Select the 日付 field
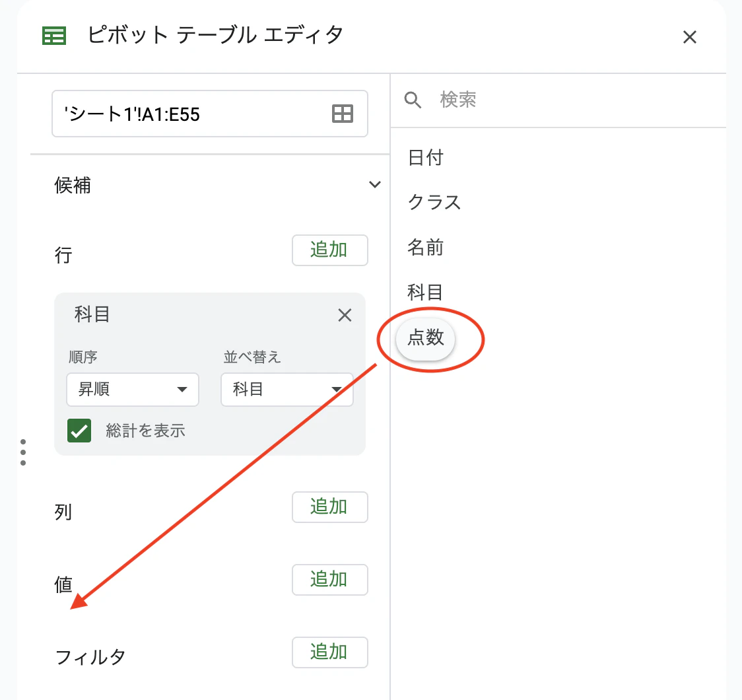This screenshot has height=700, width=742. (425, 158)
